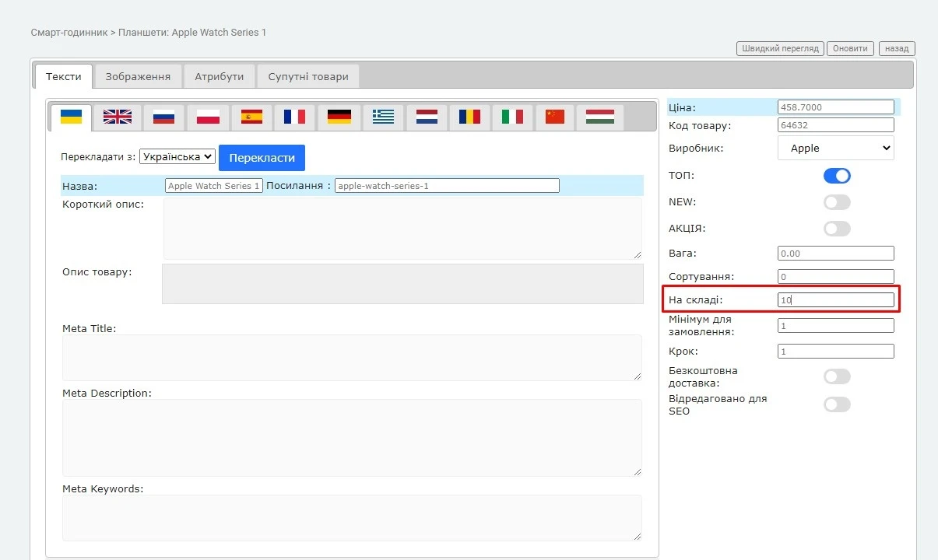Switch to the Зображення tab
Viewport: 938px width, 560px height.
click(138, 76)
